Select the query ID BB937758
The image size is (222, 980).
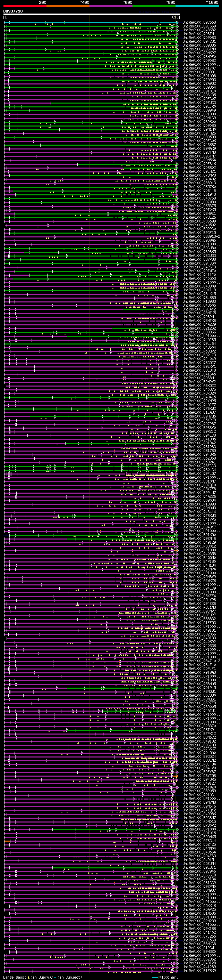13,11
